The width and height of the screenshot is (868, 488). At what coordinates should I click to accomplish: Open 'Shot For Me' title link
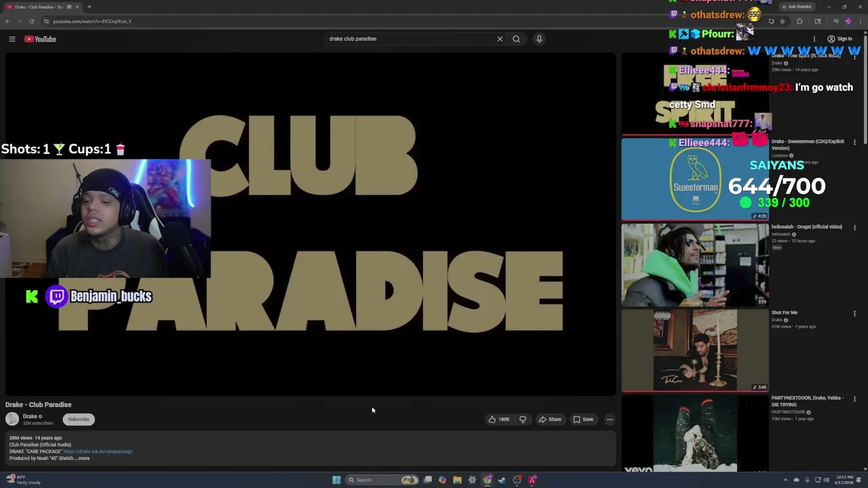pos(784,313)
